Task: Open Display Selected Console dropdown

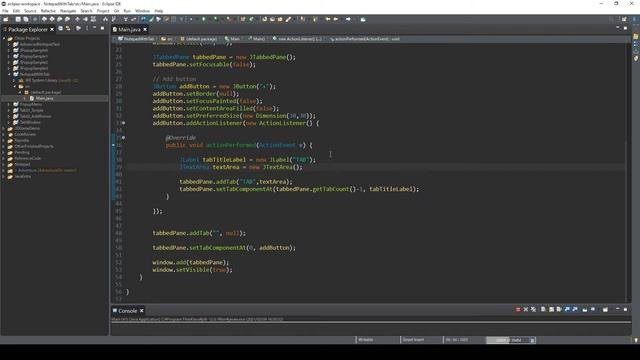Action: (593, 309)
